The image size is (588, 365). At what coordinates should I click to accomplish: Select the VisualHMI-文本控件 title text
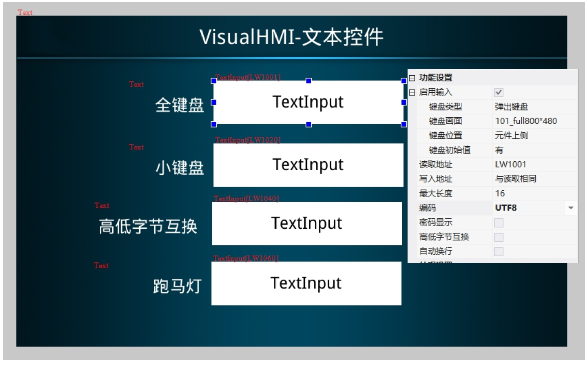291,37
